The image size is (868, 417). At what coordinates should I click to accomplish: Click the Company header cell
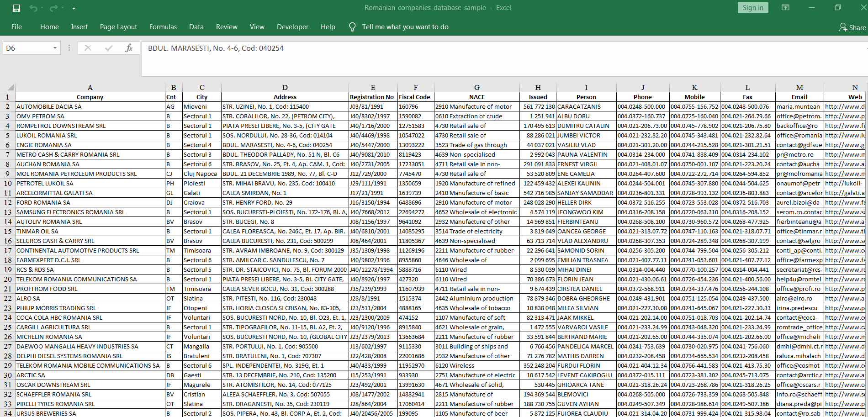pyautogui.click(x=90, y=97)
